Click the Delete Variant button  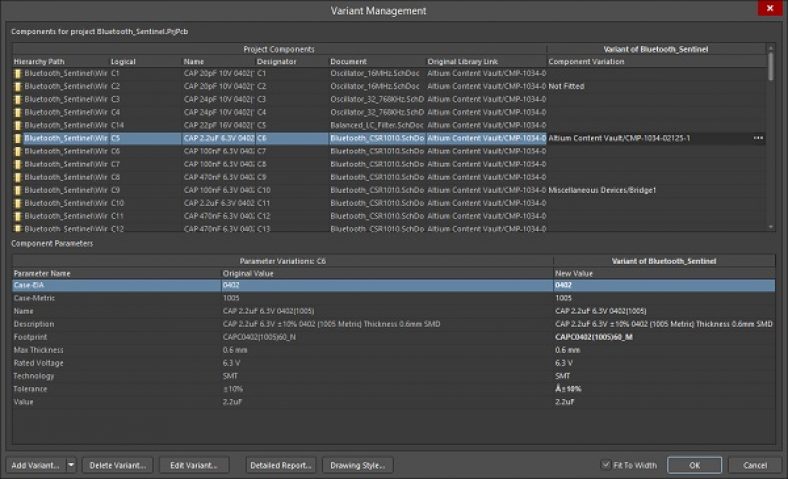click(x=118, y=465)
